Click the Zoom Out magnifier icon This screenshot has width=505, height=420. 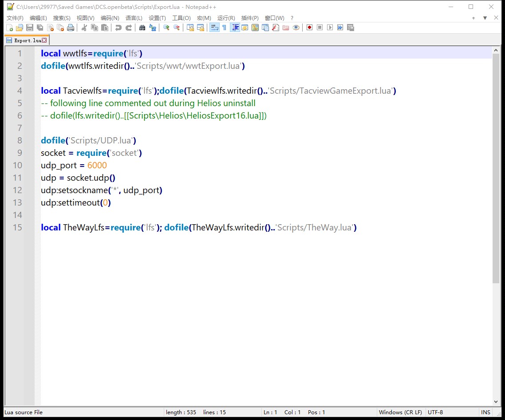(176, 28)
